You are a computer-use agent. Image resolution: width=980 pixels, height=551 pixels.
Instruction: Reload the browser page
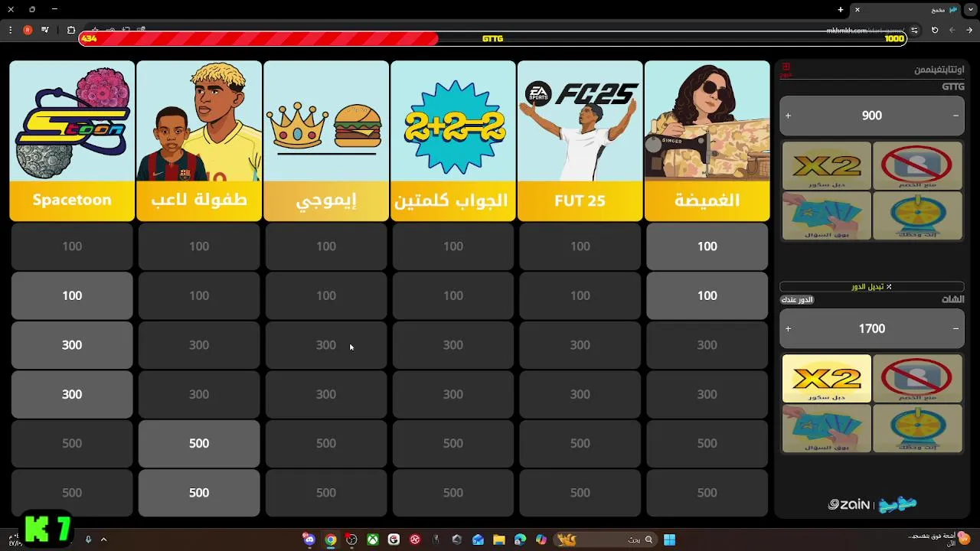[935, 30]
